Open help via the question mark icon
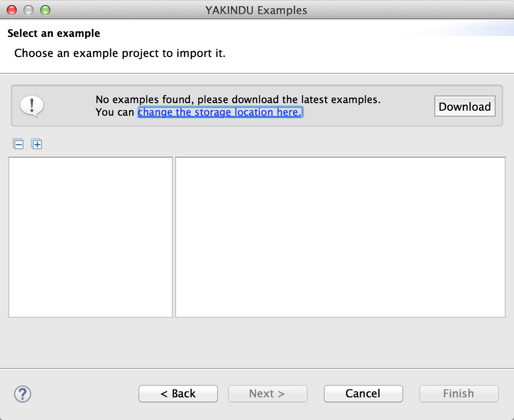The image size is (514, 420). pos(23,394)
